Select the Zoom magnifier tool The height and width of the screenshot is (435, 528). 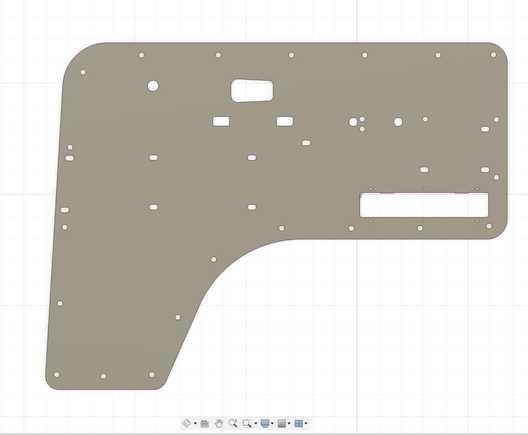click(x=233, y=423)
